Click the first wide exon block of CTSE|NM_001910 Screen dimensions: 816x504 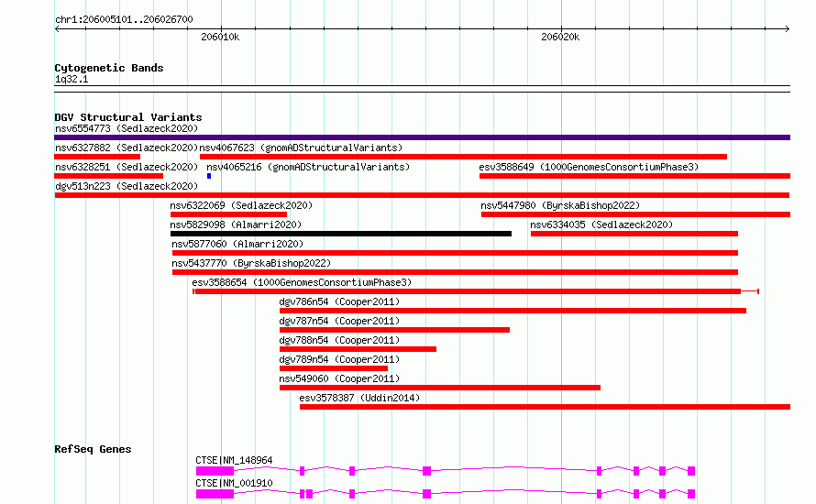215,494
